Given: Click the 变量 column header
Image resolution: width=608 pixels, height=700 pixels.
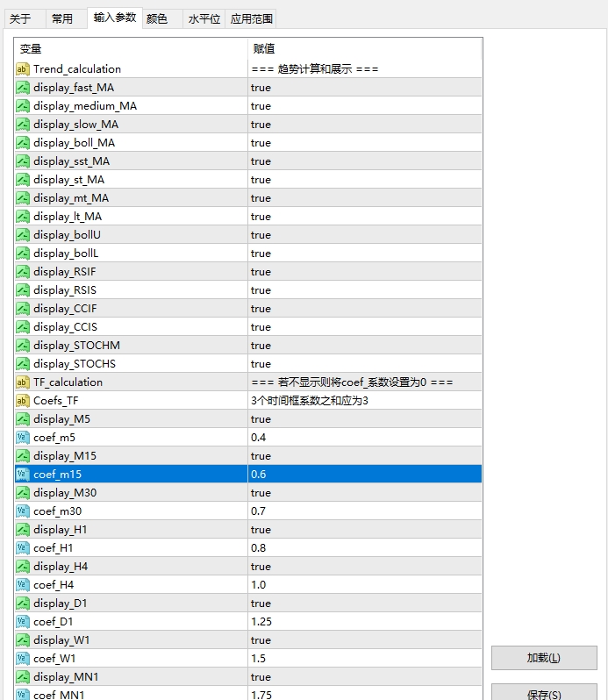Looking at the screenshot, I should tap(132, 48).
